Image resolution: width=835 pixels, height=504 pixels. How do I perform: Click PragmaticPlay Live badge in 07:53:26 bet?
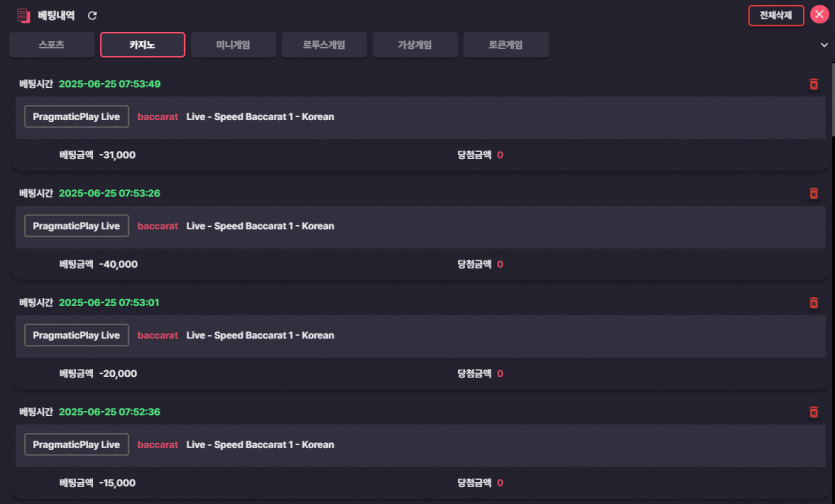(76, 226)
